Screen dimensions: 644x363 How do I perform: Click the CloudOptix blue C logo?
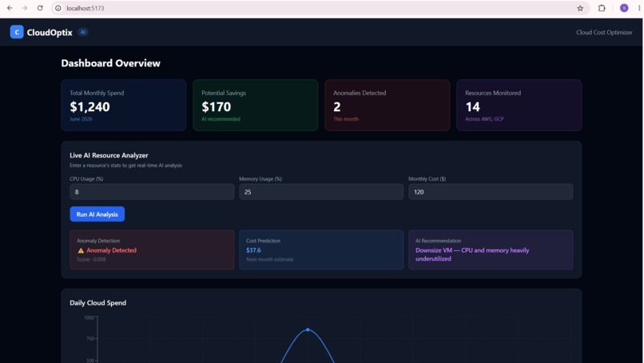(17, 32)
